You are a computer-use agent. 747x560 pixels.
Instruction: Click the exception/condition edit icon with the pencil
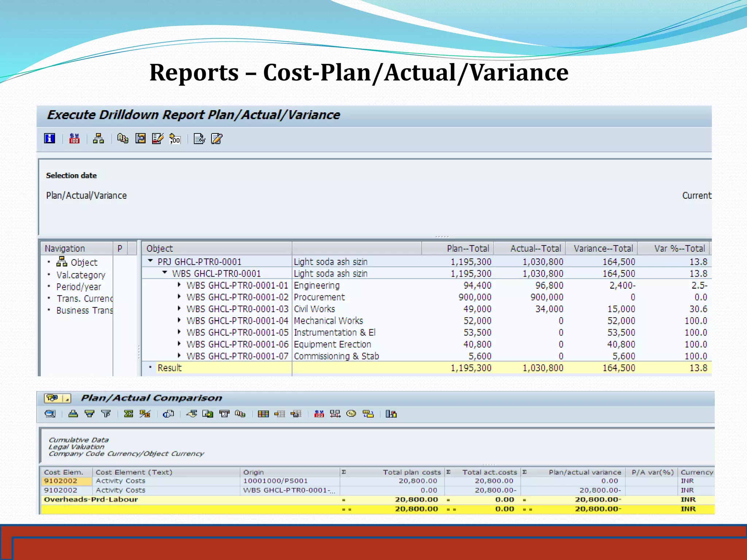pyautogui.click(x=158, y=139)
